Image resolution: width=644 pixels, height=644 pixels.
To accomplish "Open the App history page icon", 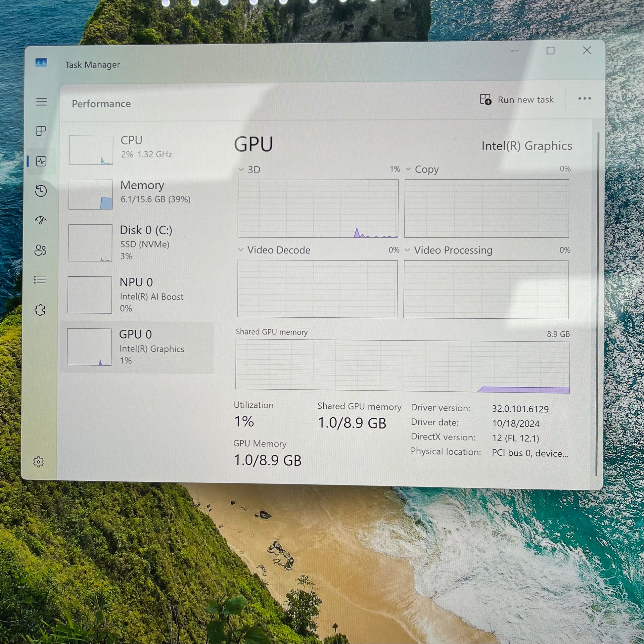I will [x=41, y=191].
